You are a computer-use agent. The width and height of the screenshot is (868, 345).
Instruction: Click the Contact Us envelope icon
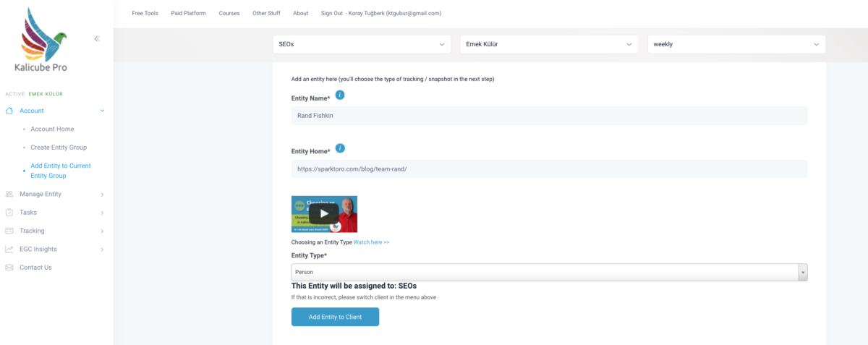tap(9, 268)
